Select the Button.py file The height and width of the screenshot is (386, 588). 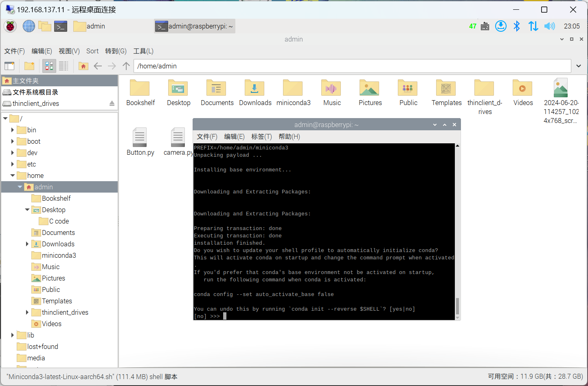pyautogui.click(x=140, y=142)
